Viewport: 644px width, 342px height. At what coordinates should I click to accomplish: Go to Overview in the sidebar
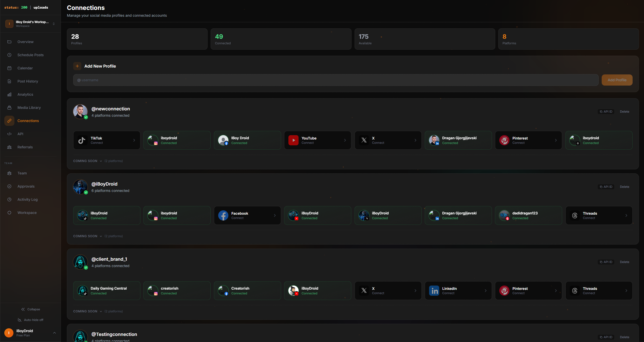point(30,42)
